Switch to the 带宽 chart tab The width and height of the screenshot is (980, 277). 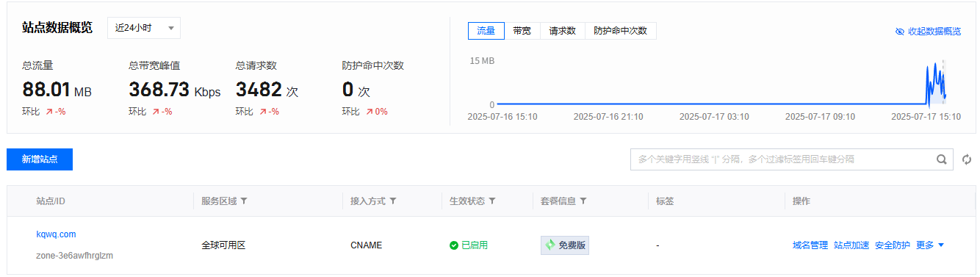pyautogui.click(x=522, y=31)
